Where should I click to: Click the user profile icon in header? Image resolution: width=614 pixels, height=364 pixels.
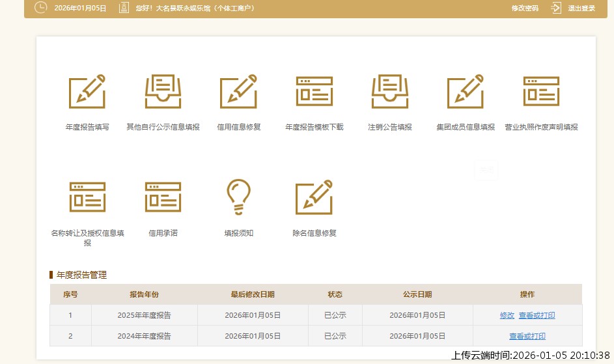point(124,7)
